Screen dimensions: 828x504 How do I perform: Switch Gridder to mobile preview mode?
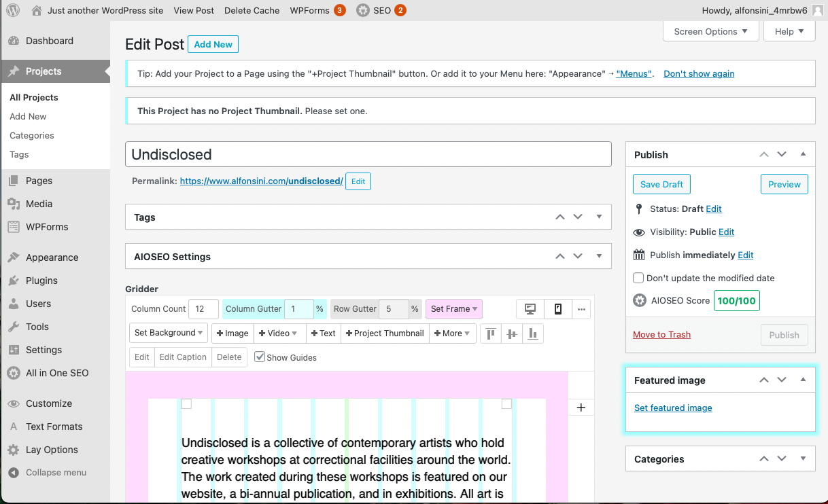coord(557,309)
